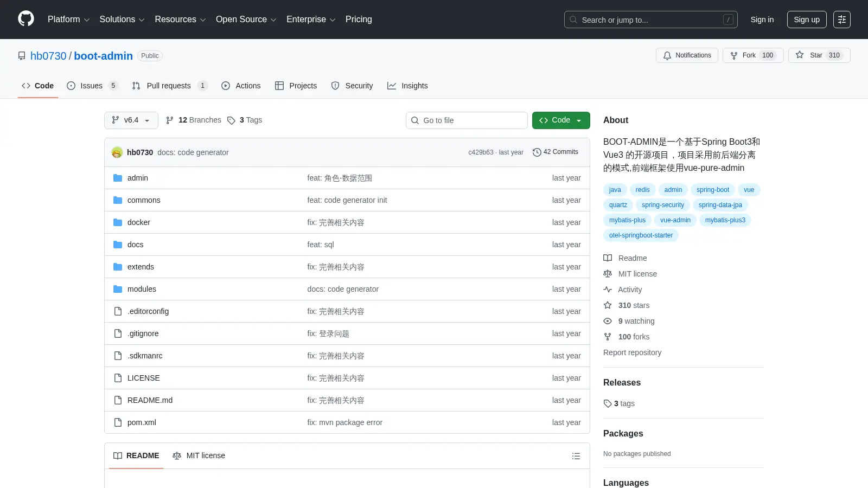Open the command palette icon in header
This screenshot has width=868, height=488.
(x=842, y=20)
